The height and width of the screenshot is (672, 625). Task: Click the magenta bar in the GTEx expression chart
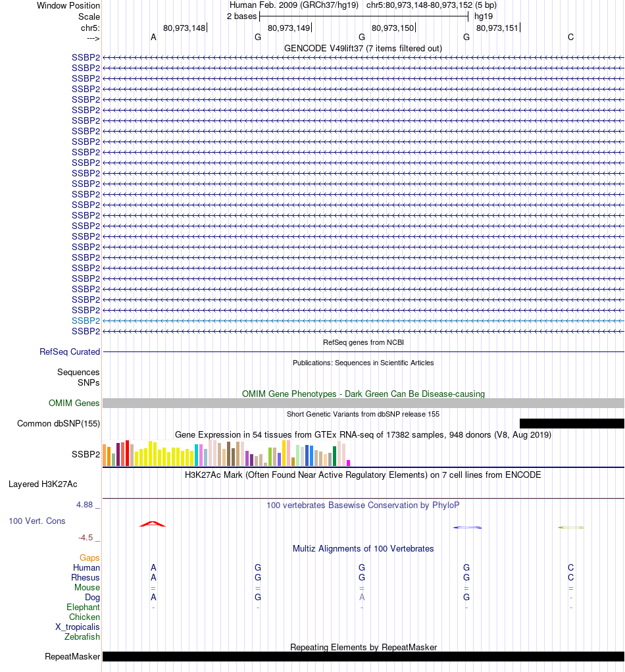(348, 463)
